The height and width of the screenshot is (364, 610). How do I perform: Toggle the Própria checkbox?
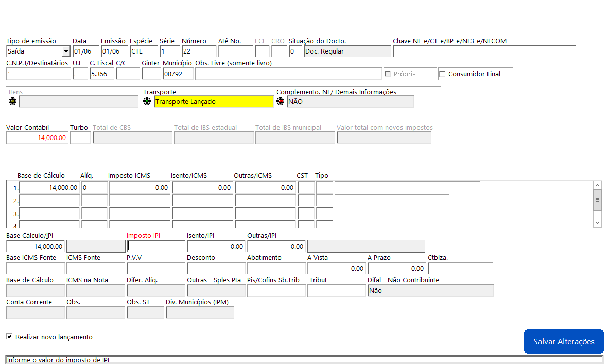tap(388, 74)
